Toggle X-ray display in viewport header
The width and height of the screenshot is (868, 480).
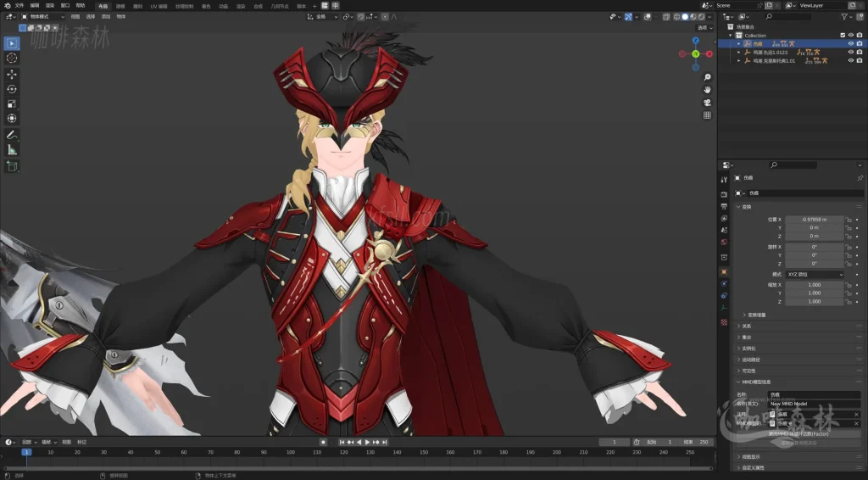(x=666, y=17)
